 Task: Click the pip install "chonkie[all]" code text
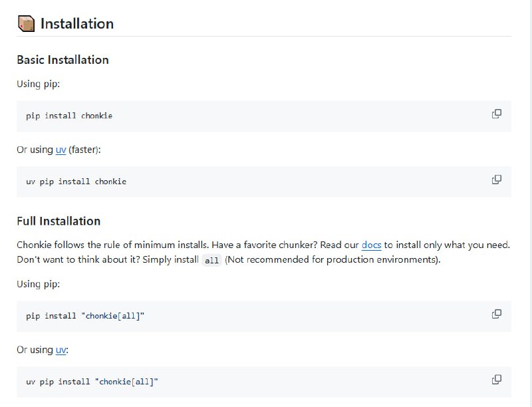click(x=85, y=316)
